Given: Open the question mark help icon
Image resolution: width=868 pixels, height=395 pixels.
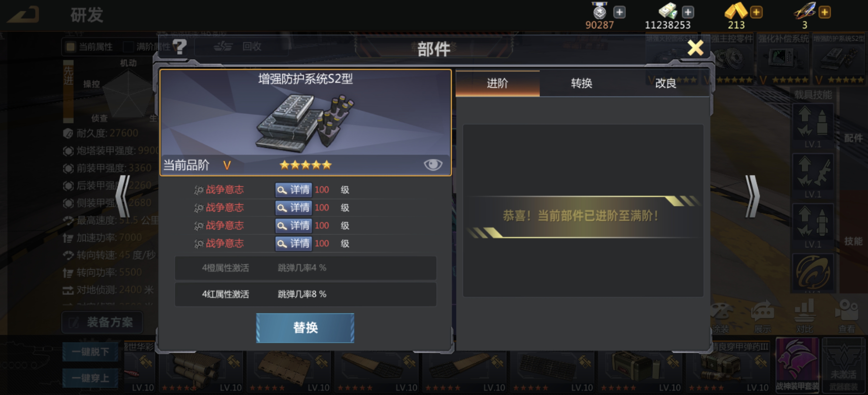Looking at the screenshot, I should [179, 47].
